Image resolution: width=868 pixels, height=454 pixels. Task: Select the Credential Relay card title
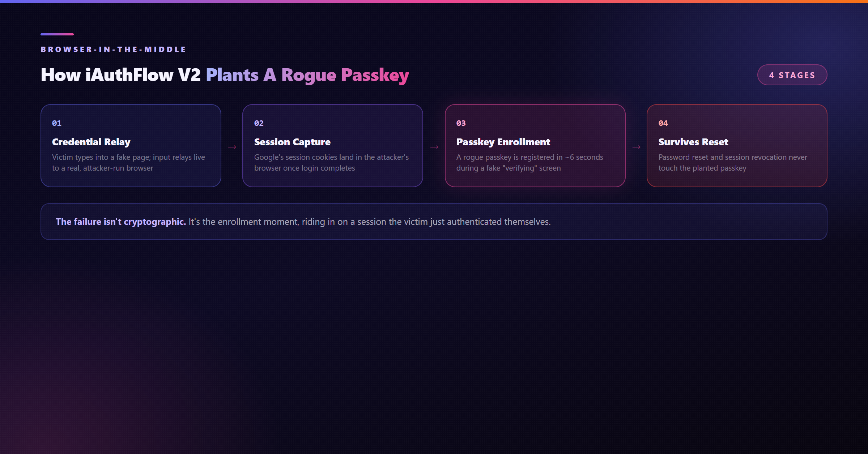tap(91, 142)
